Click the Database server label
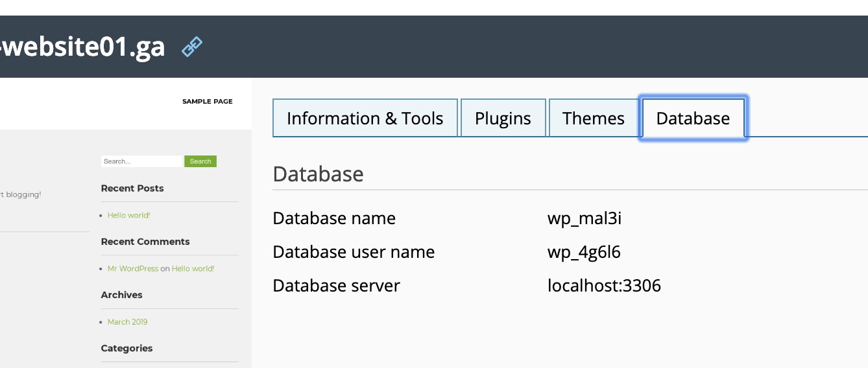Screen dimensions: 868x368 click(336, 286)
